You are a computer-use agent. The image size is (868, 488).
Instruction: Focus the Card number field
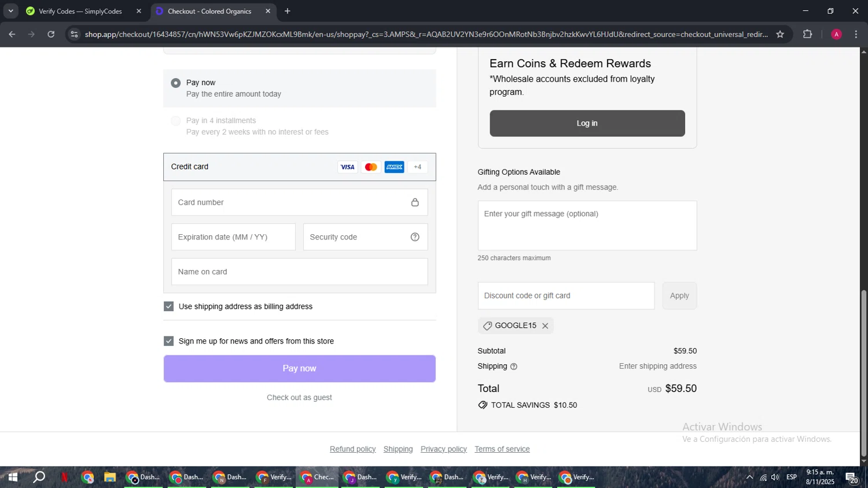[300, 202]
